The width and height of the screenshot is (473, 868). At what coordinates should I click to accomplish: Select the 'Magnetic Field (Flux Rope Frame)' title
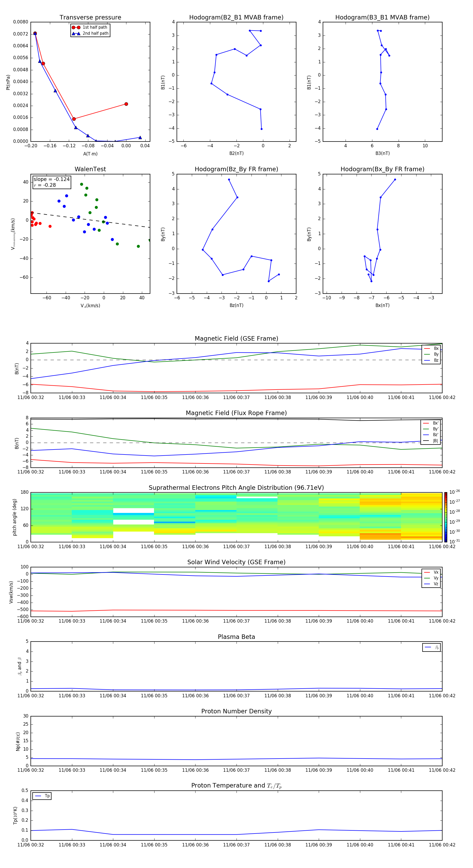pos(236,413)
